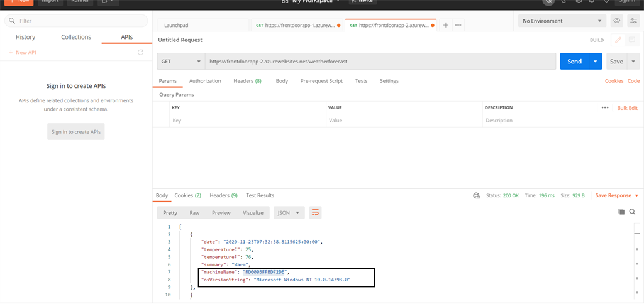Image resolution: width=644 pixels, height=304 pixels.
Task: Click the "osVersionString" line in response
Action: tap(276, 280)
